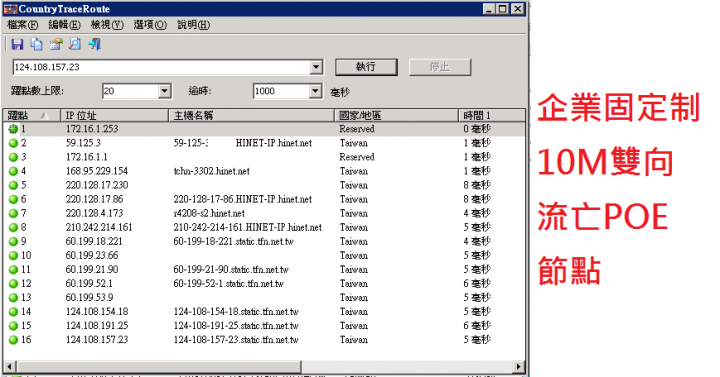Select IP cell 220.128.17.230
This screenshot has width=720, height=377.
pos(97,185)
